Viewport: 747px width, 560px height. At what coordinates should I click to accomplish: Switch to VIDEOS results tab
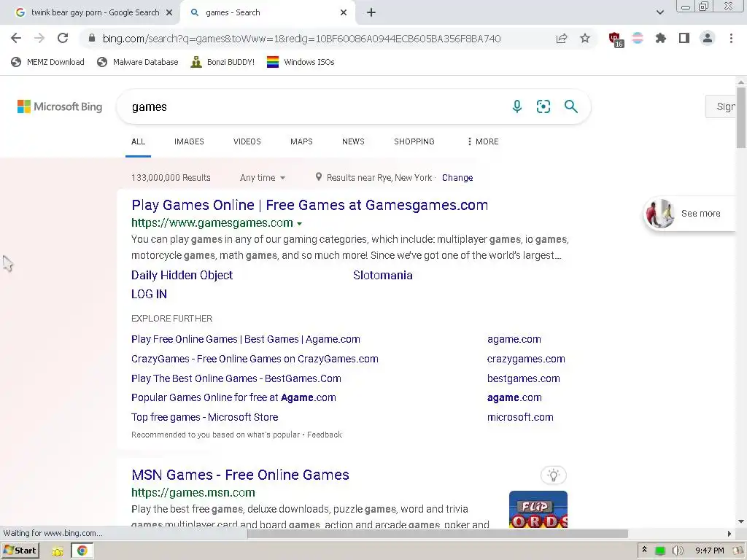[x=247, y=141]
